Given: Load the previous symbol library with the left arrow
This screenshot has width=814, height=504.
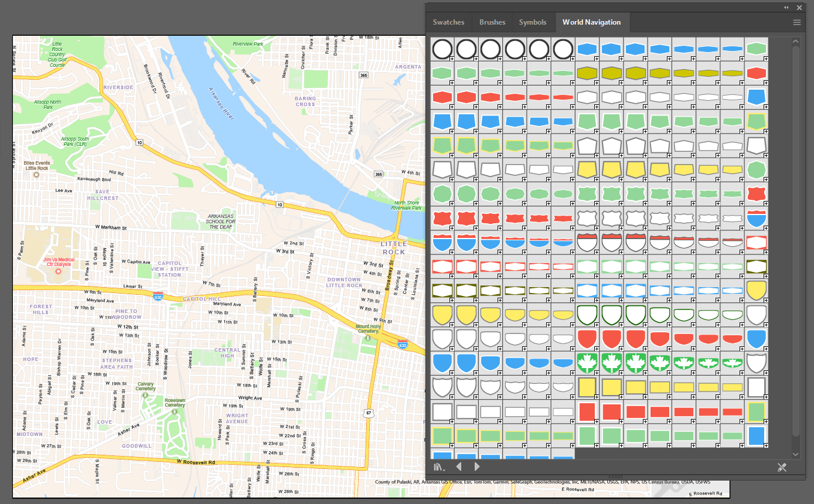Looking at the screenshot, I should tap(459, 466).
